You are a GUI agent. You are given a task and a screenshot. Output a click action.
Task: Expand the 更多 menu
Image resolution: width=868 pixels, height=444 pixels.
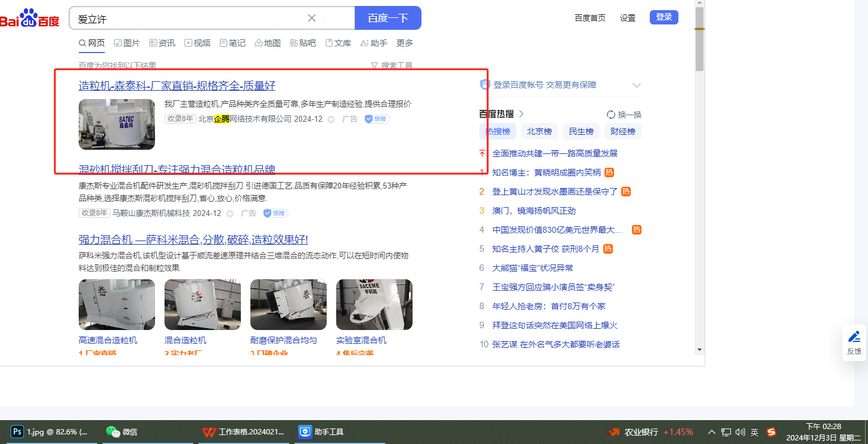coord(405,43)
